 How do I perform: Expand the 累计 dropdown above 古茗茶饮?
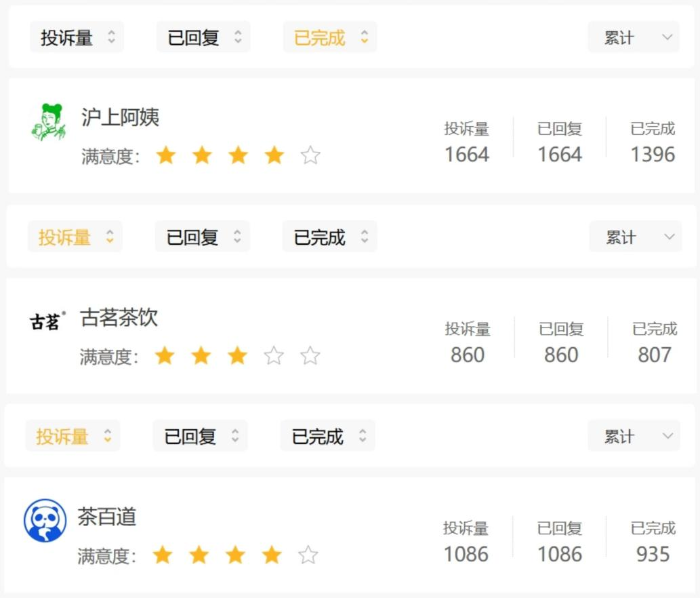(635, 237)
